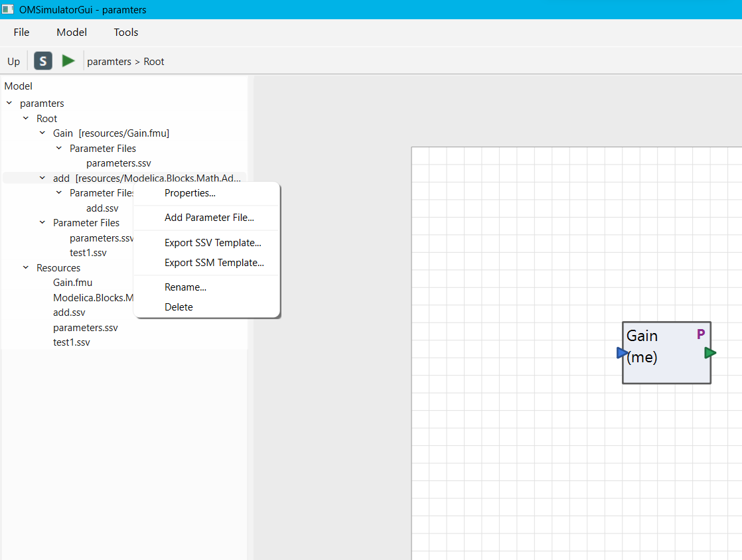Select Gain.fmu in Resources
The height and width of the screenshot is (560, 742).
(x=72, y=283)
